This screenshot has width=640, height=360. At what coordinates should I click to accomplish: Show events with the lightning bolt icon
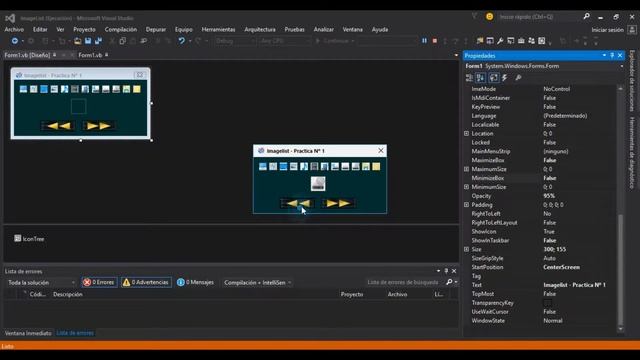click(504, 78)
